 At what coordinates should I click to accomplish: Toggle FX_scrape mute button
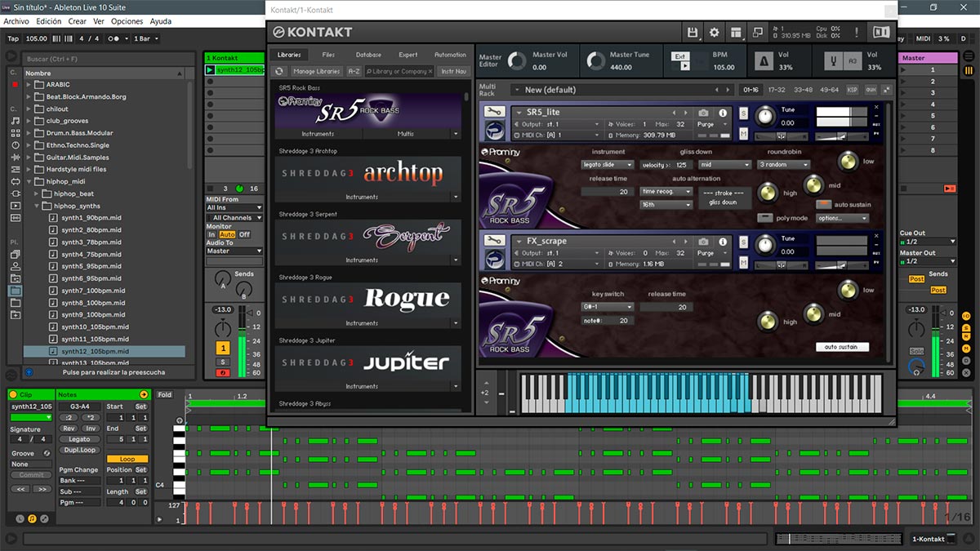pos(744,261)
